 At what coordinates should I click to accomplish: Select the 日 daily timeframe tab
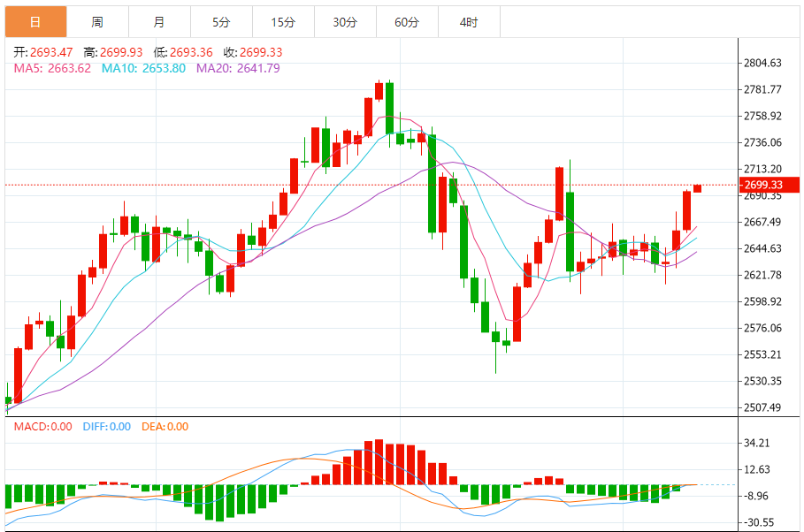[x=36, y=22]
